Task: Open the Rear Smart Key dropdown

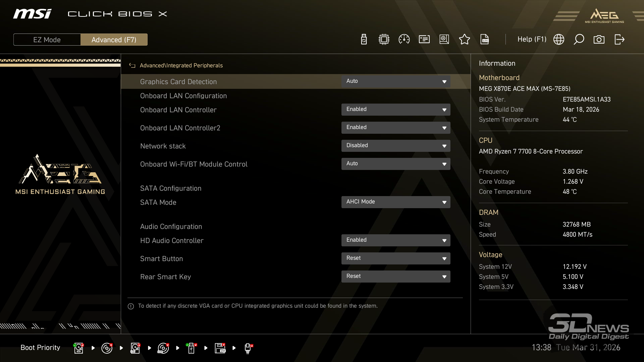Action: [395, 277]
